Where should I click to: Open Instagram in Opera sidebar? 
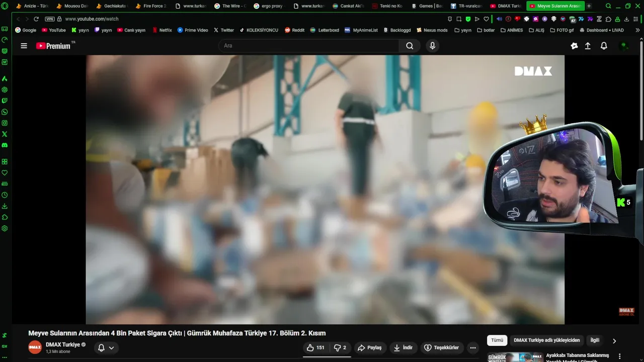point(5,123)
